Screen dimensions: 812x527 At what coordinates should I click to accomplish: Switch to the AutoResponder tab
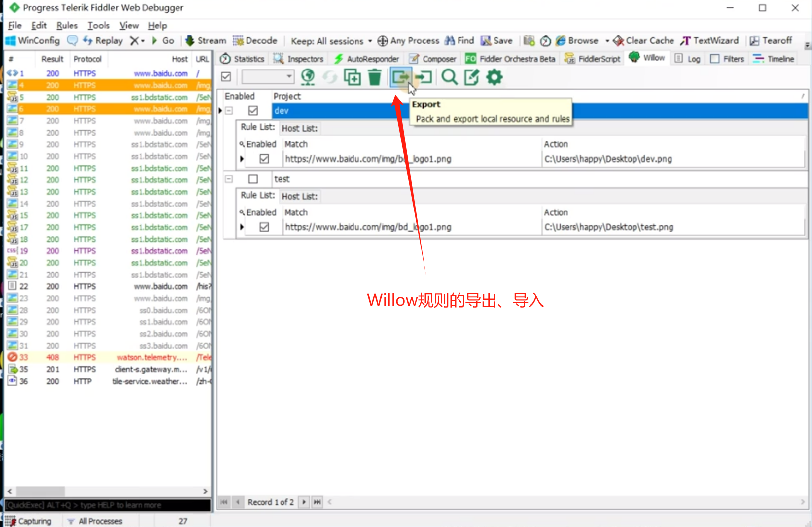(366, 59)
